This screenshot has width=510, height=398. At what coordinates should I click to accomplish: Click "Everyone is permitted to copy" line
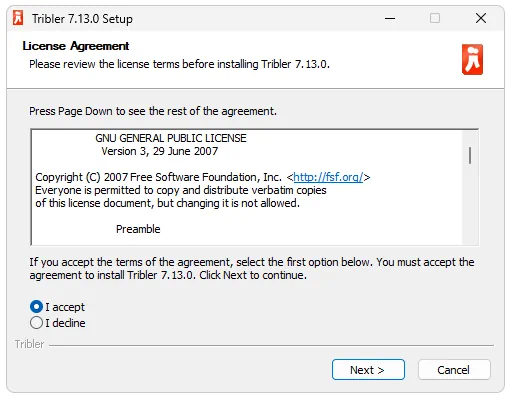(181, 190)
